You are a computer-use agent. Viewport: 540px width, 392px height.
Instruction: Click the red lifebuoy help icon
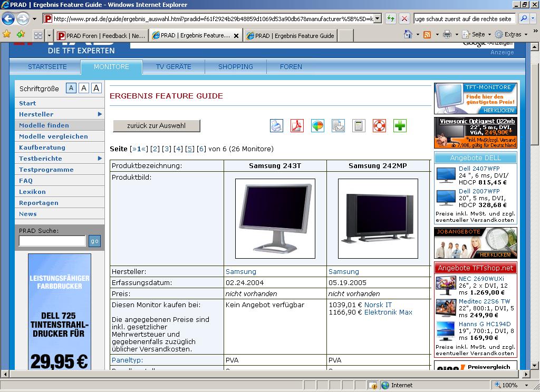379,126
